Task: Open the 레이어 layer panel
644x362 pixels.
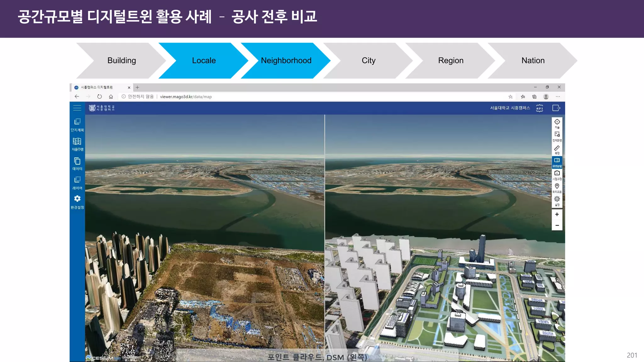Action: pos(77,183)
